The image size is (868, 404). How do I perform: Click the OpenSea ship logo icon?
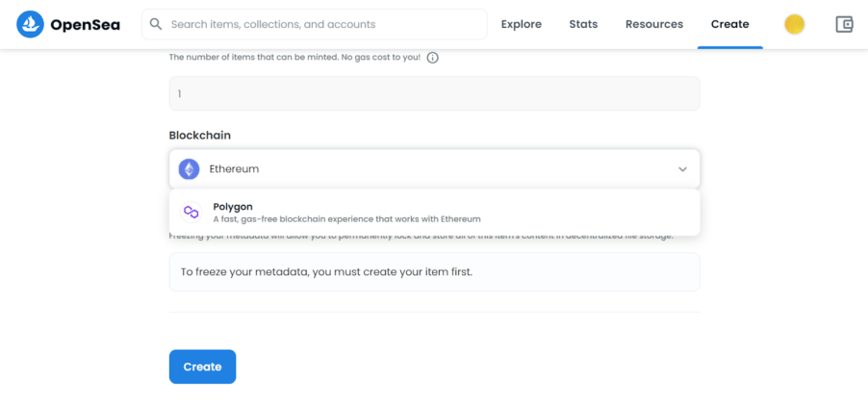(31, 24)
